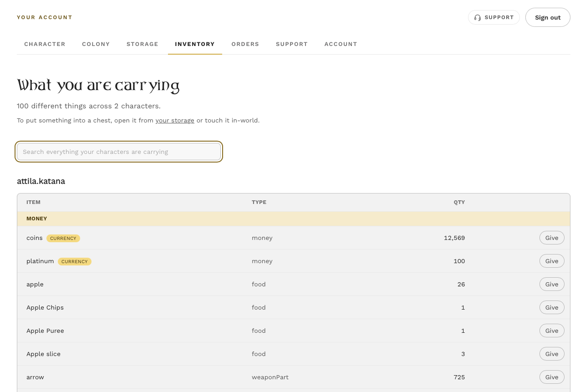Focus the inventory search field

pos(119,152)
